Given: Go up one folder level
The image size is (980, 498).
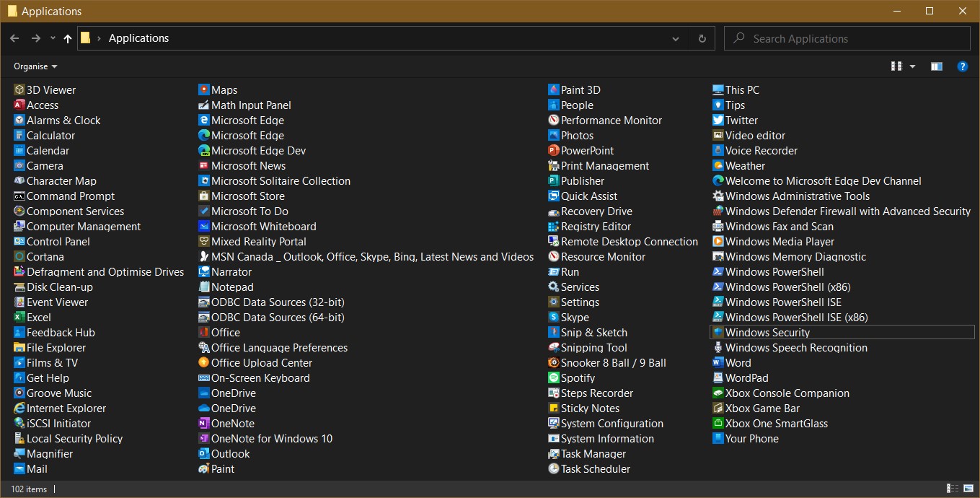Looking at the screenshot, I should (x=68, y=39).
